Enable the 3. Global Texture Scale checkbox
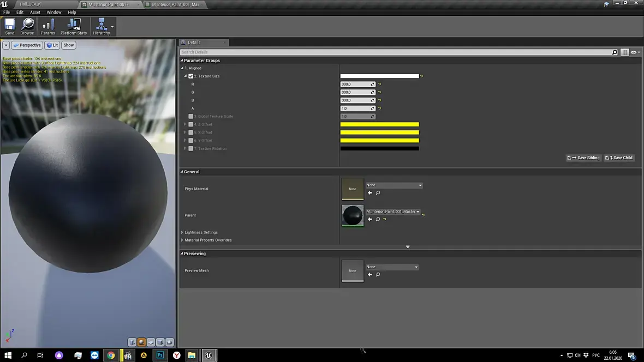This screenshot has width=644, height=362. (x=191, y=116)
